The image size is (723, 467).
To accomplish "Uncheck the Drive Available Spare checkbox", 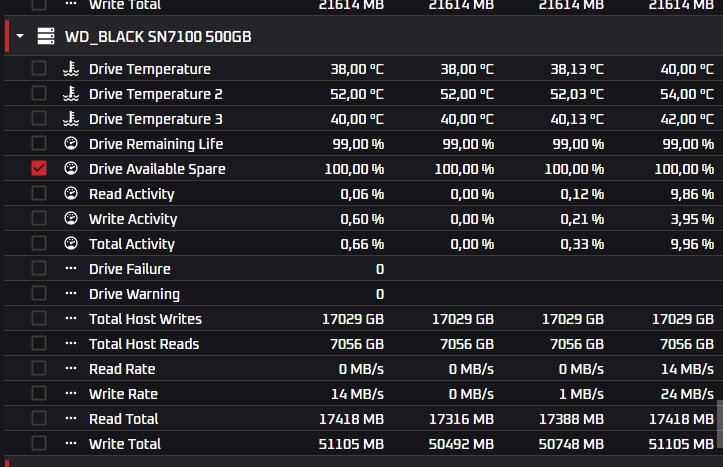I will (39, 168).
